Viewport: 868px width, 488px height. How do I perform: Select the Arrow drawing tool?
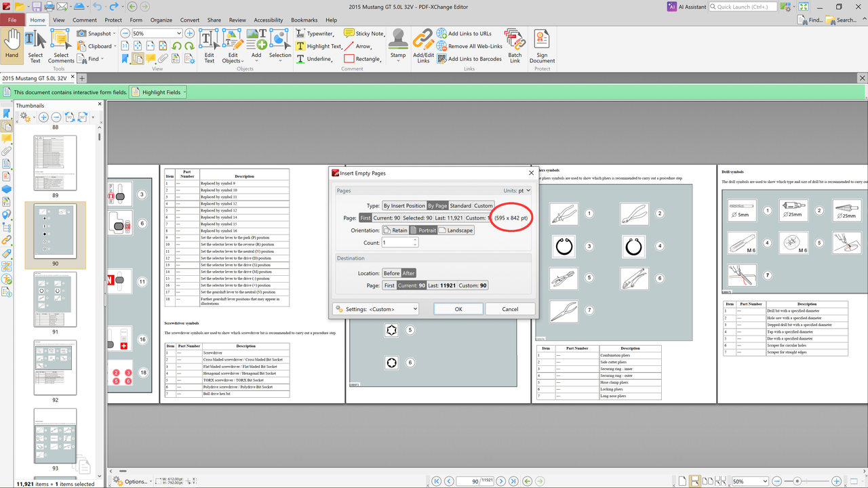[358, 46]
